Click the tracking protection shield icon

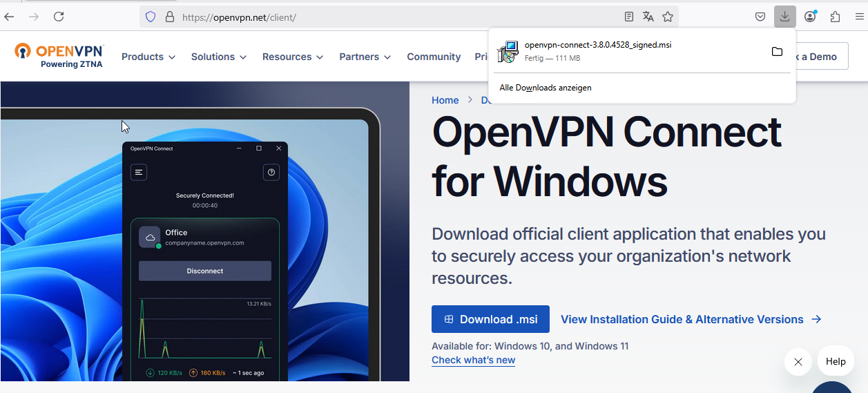151,17
